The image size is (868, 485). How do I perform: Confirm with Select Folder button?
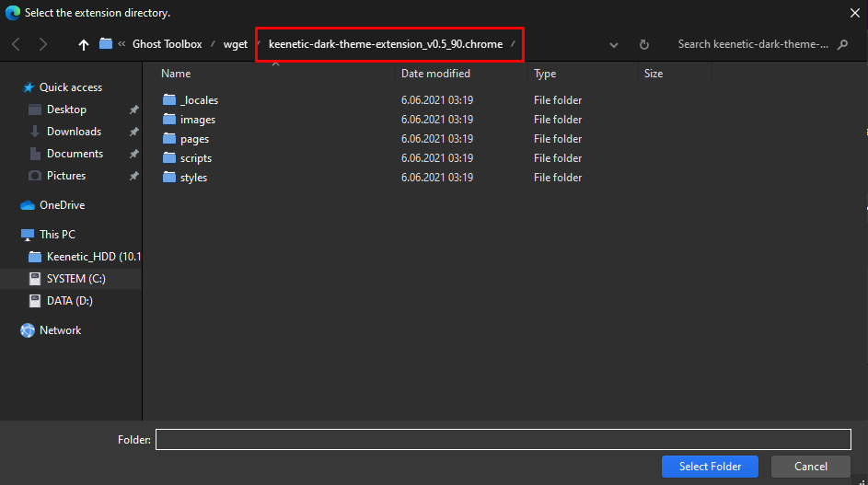click(710, 467)
